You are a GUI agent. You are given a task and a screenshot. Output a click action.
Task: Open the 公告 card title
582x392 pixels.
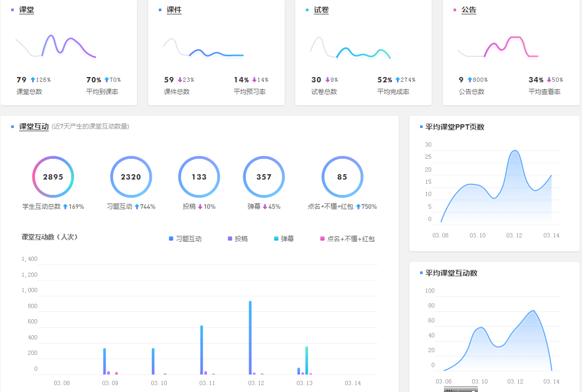pyautogui.click(x=469, y=10)
